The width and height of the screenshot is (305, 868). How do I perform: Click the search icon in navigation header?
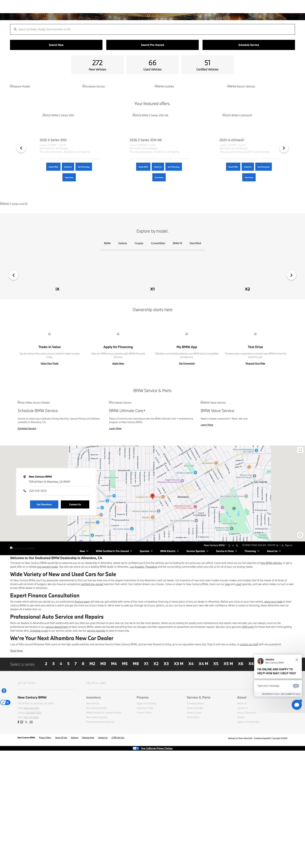pos(229,545)
